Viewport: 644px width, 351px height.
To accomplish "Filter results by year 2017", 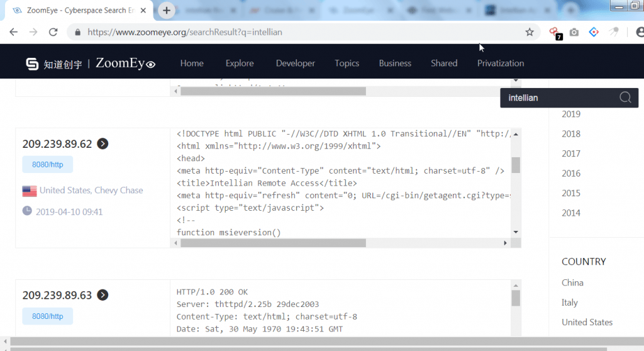I will point(571,153).
